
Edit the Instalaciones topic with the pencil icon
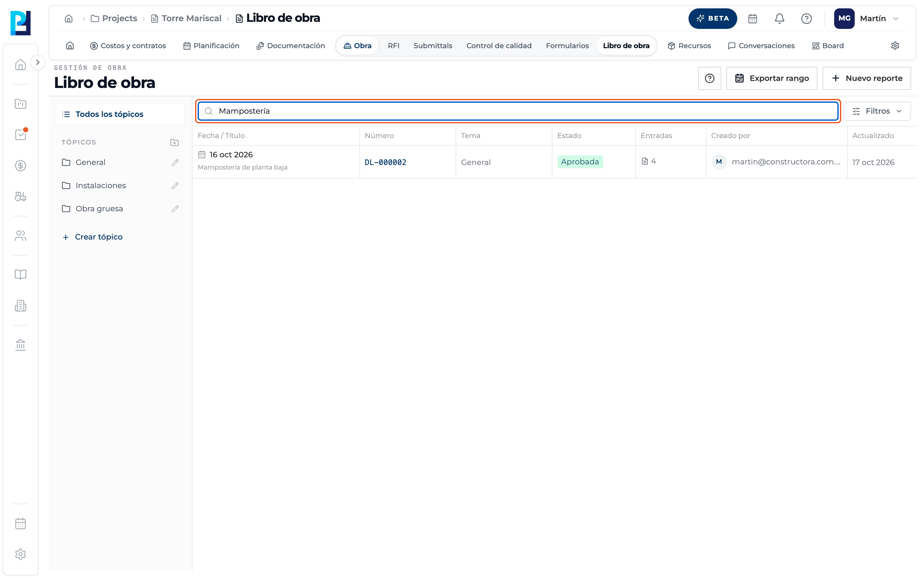[175, 185]
